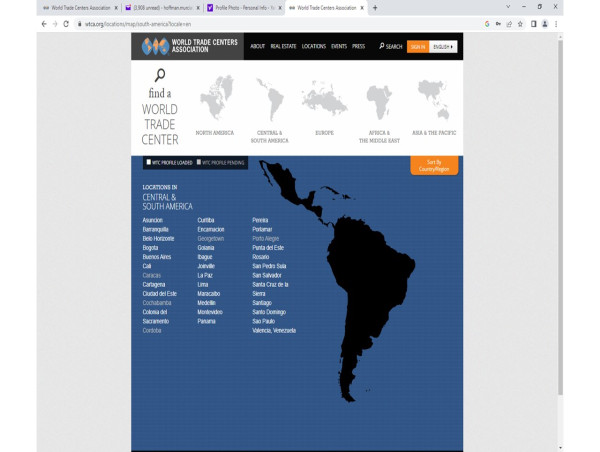This screenshot has height=452, width=600.
Task: Click the World Trade Centers Association logo
Action: 189,46
